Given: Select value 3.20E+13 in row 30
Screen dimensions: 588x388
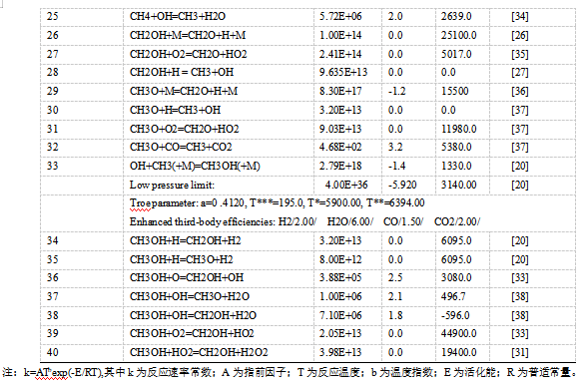Looking at the screenshot, I should coord(340,110).
